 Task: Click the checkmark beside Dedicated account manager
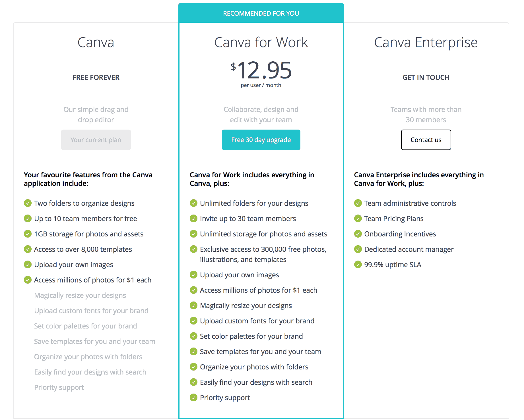coord(358,249)
